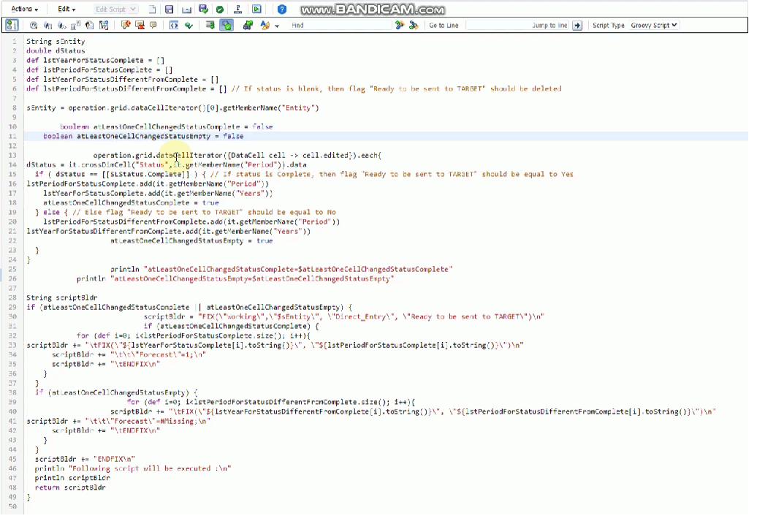The height and width of the screenshot is (532, 757).
Task: Open the Edit Script dropdown
Action: coord(116,9)
